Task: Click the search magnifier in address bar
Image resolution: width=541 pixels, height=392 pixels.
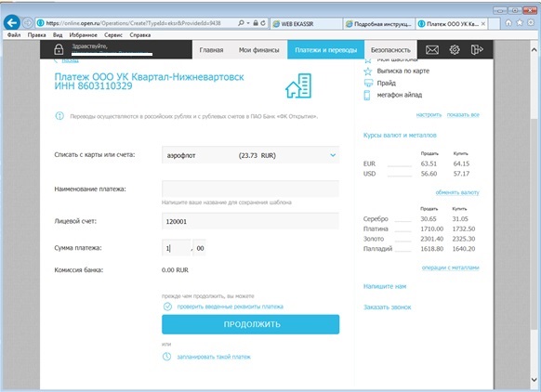Action: (241, 23)
